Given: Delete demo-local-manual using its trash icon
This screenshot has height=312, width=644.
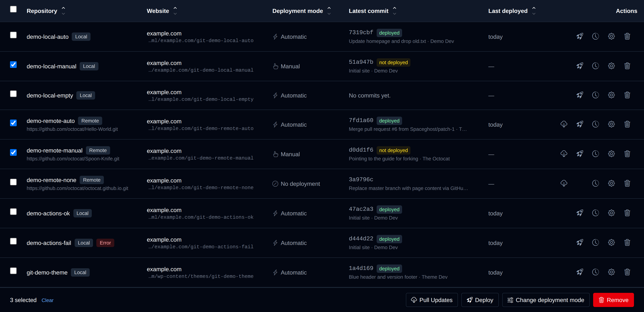Looking at the screenshot, I should (627, 66).
